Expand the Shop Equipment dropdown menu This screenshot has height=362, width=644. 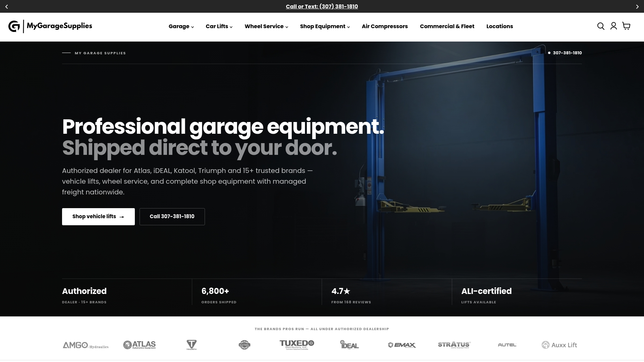pyautogui.click(x=325, y=26)
